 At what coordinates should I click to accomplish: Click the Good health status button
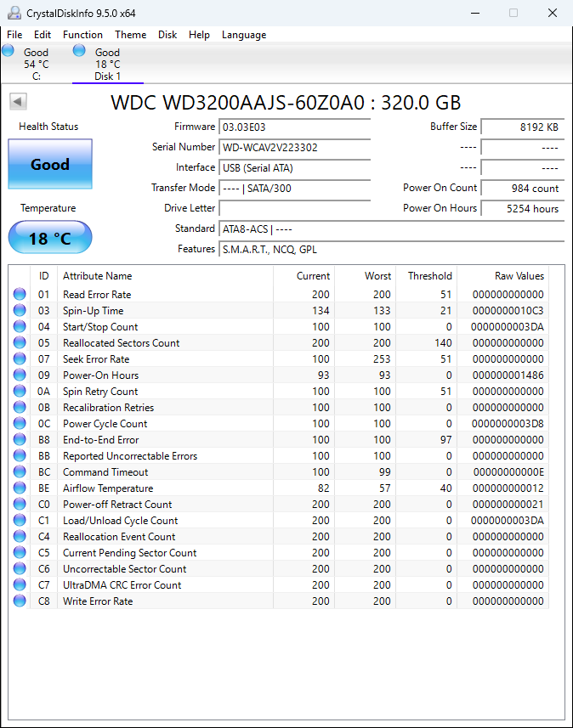point(50,164)
